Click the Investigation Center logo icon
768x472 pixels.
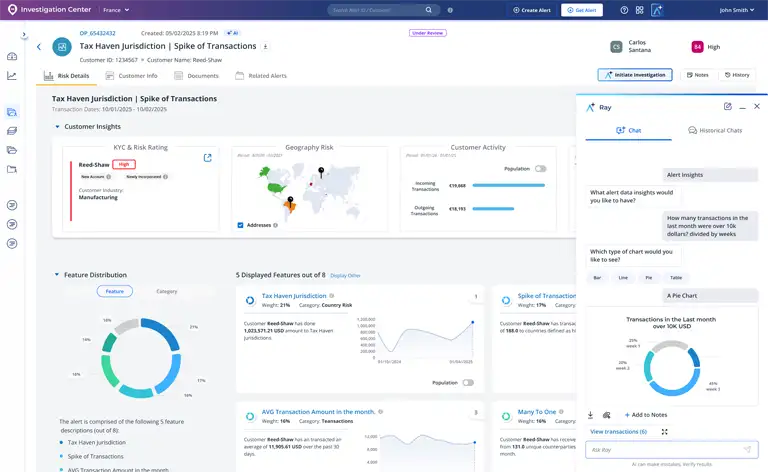12,9
